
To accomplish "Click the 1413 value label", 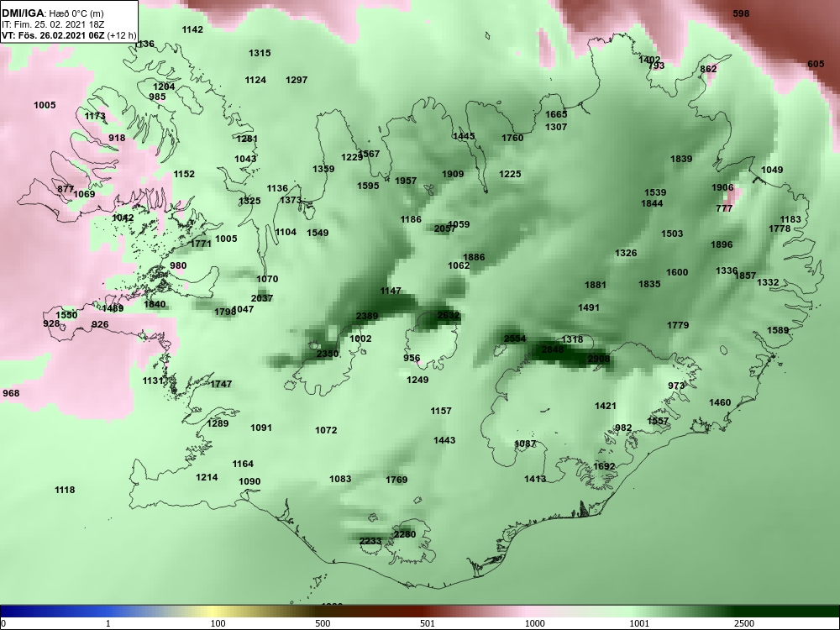I will tap(535, 480).
